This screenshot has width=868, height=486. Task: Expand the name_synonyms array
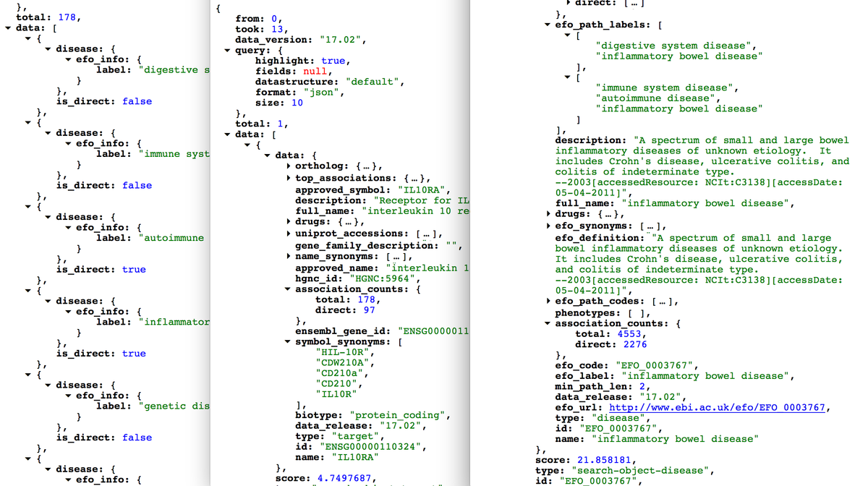(289, 256)
